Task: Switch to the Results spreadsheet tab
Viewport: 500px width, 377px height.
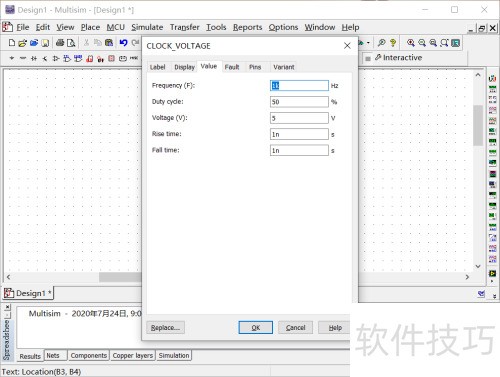Action: 30,356
